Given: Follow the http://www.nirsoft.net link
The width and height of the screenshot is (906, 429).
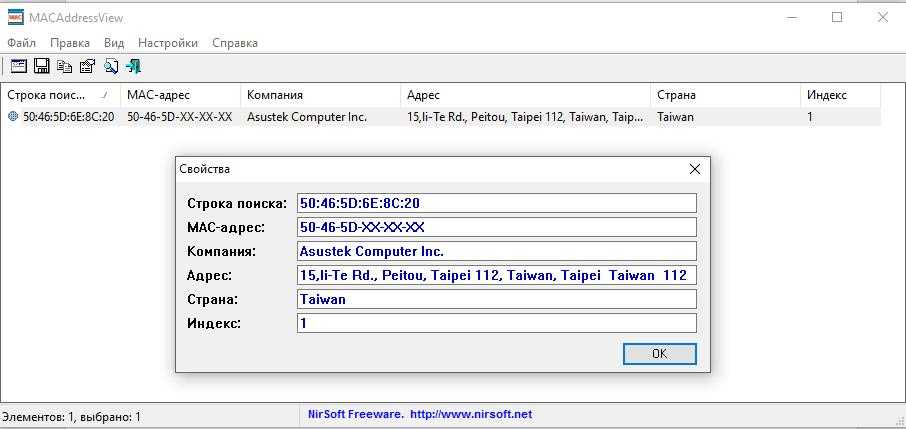Looking at the screenshot, I should tap(470, 414).
